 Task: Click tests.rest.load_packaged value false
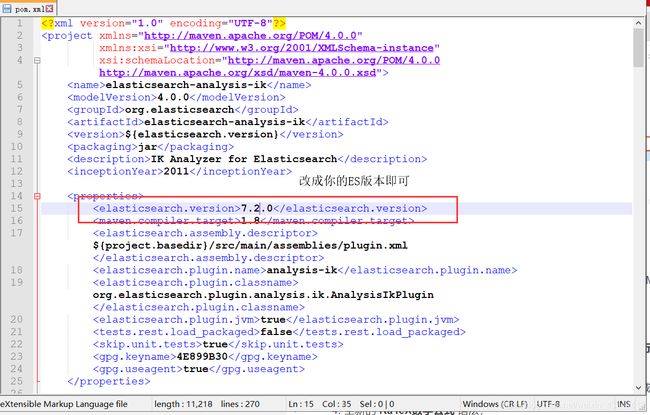point(276,332)
